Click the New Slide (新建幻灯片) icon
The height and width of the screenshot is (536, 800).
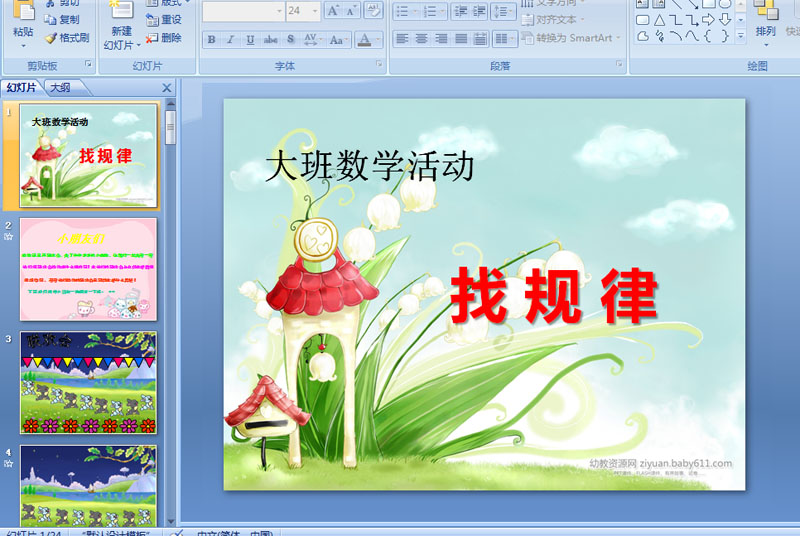click(x=121, y=10)
